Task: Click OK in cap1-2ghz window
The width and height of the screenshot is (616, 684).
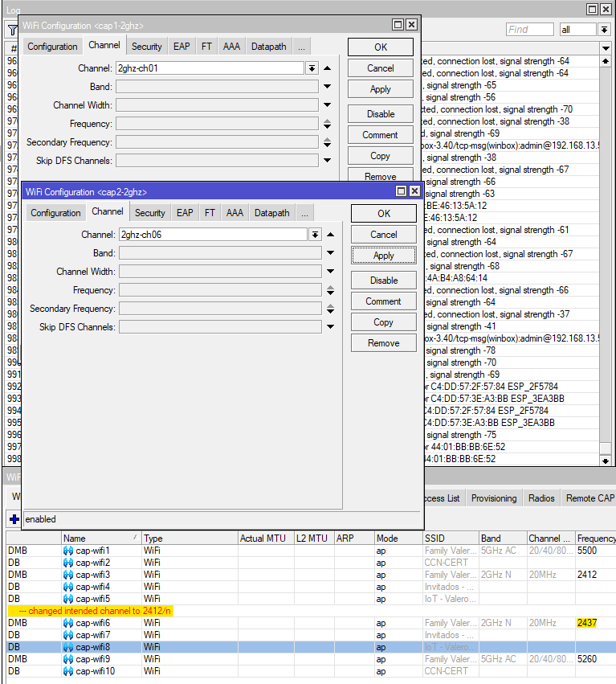Action: pyautogui.click(x=381, y=47)
